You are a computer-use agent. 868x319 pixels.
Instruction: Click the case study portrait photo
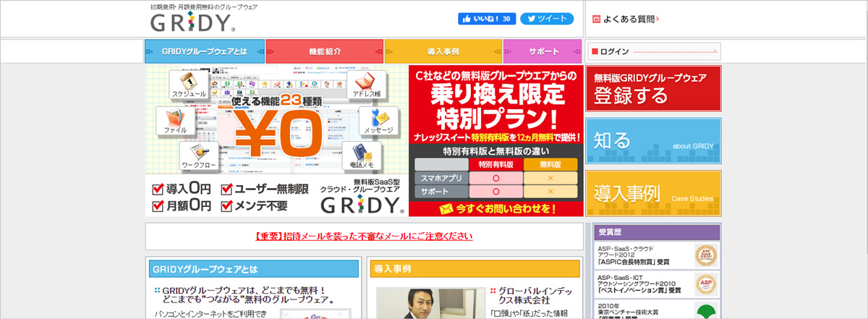pos(431,304)
